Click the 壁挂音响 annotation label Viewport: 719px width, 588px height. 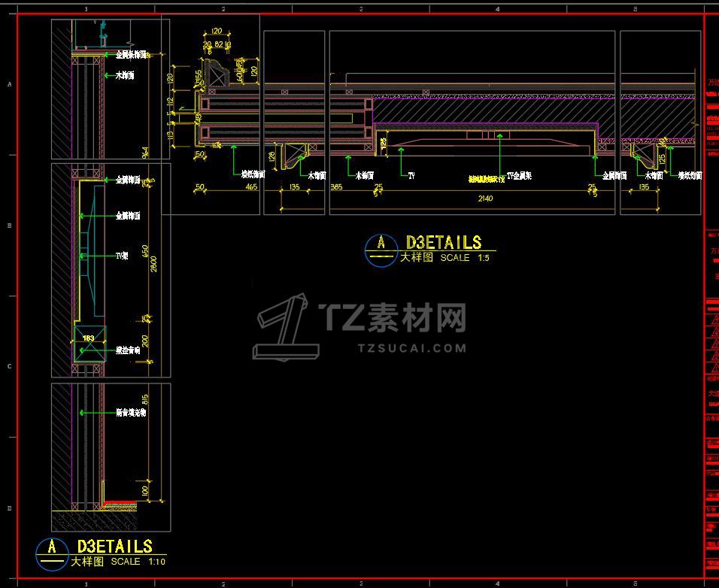(128, 350)
